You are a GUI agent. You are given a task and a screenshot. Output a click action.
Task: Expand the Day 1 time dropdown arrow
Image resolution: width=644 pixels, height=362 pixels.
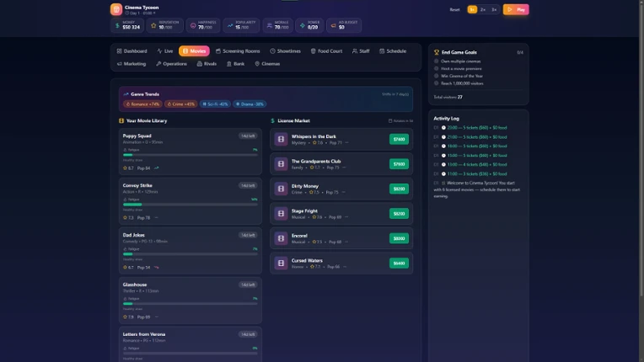pos(154,13)
